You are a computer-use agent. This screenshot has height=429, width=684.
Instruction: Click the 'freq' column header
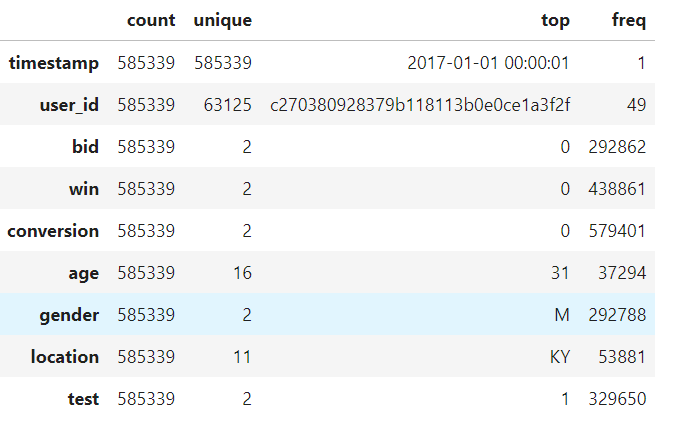click(629, 20)
